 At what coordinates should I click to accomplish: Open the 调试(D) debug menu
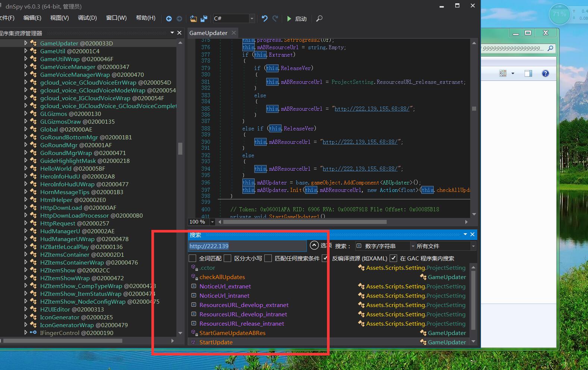coord(87,18)
